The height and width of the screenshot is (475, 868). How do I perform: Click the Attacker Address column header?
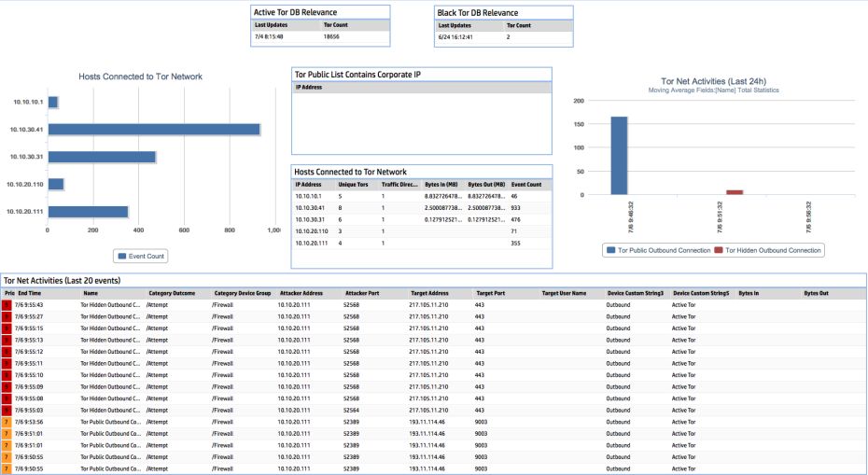pyautogui.click(x=300, y=292)
